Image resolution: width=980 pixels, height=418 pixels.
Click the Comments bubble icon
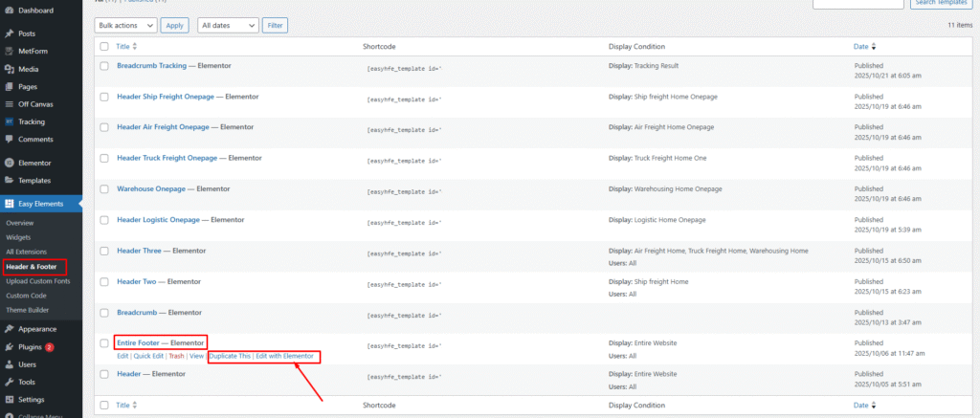coord(9,140)
